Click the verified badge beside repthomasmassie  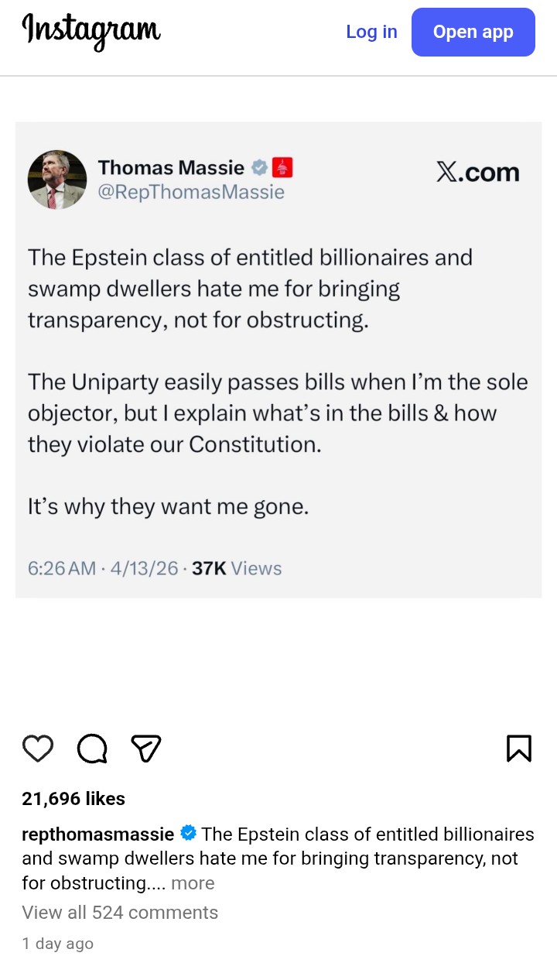[x=188, y=834]
